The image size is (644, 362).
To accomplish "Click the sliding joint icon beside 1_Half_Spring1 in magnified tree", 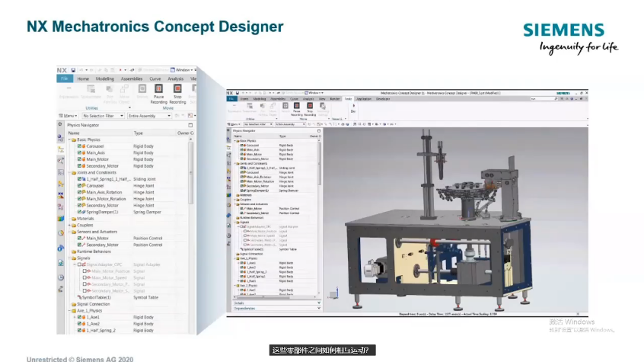I will point(84,179).
